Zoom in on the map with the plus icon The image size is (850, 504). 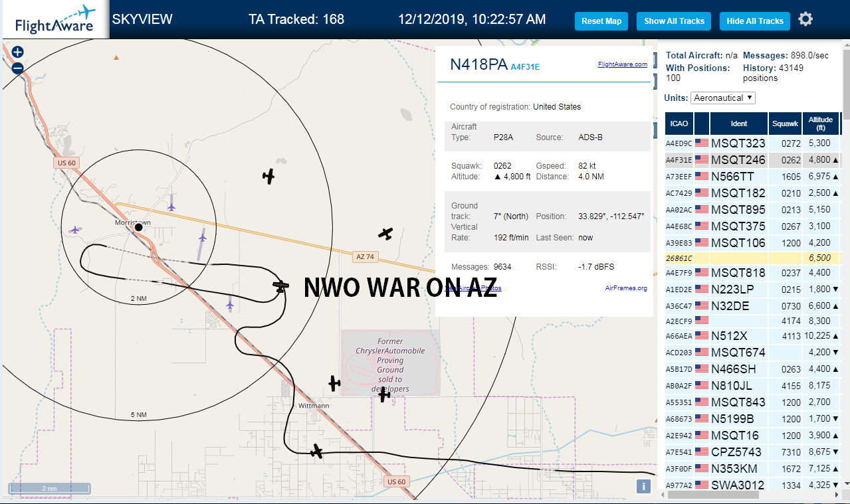pyautogui.click(x=18, y=52)
